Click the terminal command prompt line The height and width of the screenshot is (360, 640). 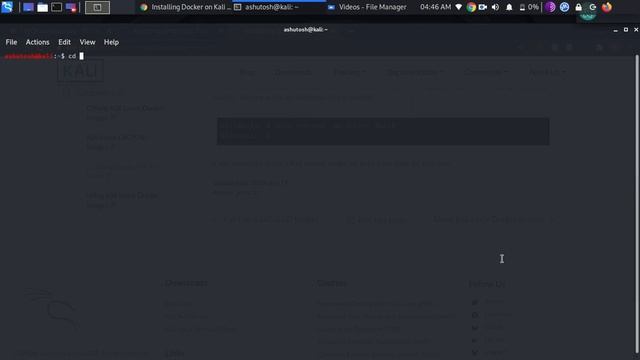[x=44, y=56]
